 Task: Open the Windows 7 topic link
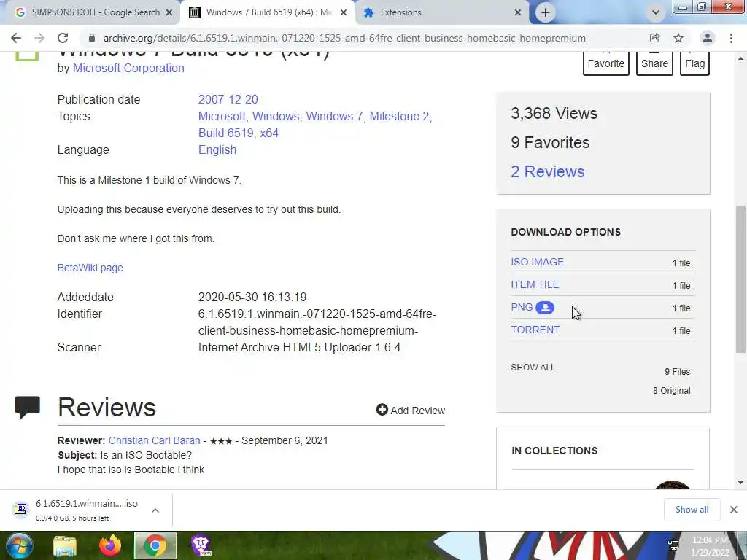pos(335,116)
